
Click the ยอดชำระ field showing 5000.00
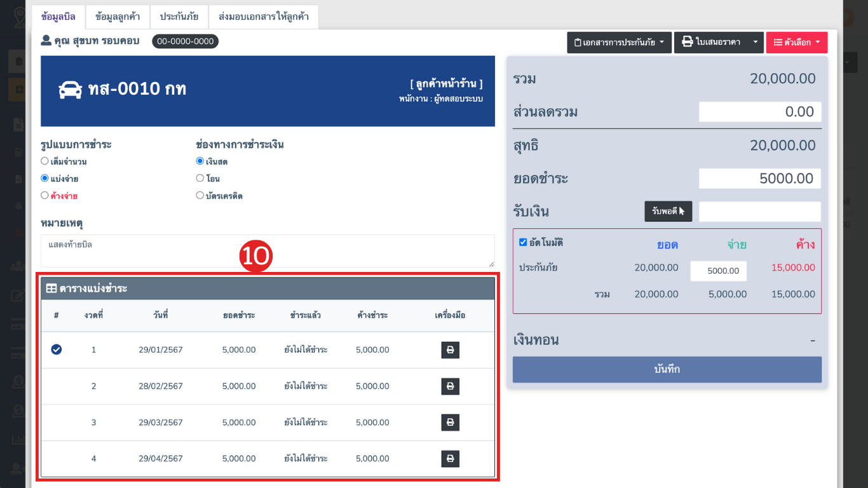pos(760,179)
